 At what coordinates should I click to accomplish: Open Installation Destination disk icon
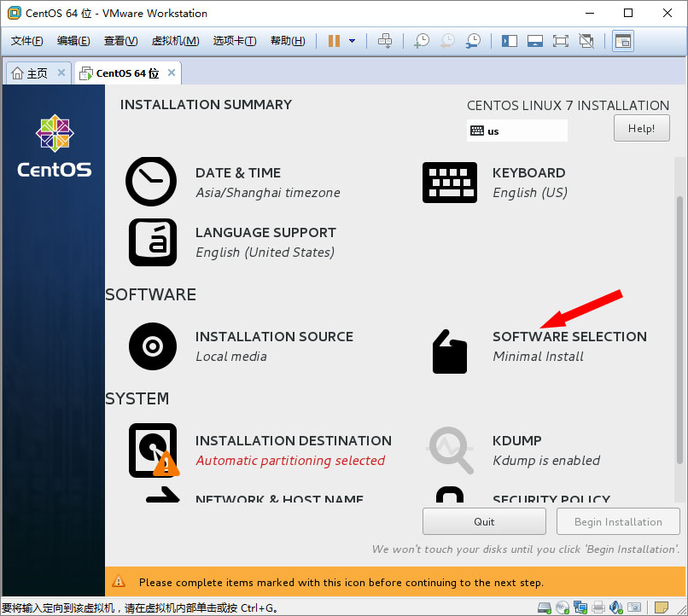click(153, 450)
